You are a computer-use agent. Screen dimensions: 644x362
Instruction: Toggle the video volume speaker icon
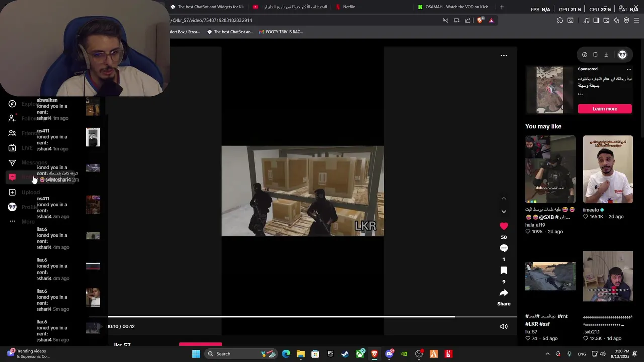tap(504, 326)
